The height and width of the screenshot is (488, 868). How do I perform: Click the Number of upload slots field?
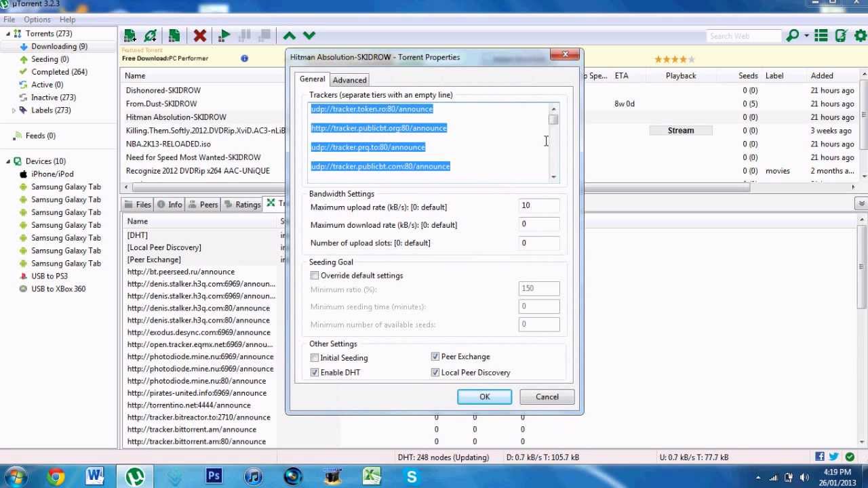coord(539,243)
